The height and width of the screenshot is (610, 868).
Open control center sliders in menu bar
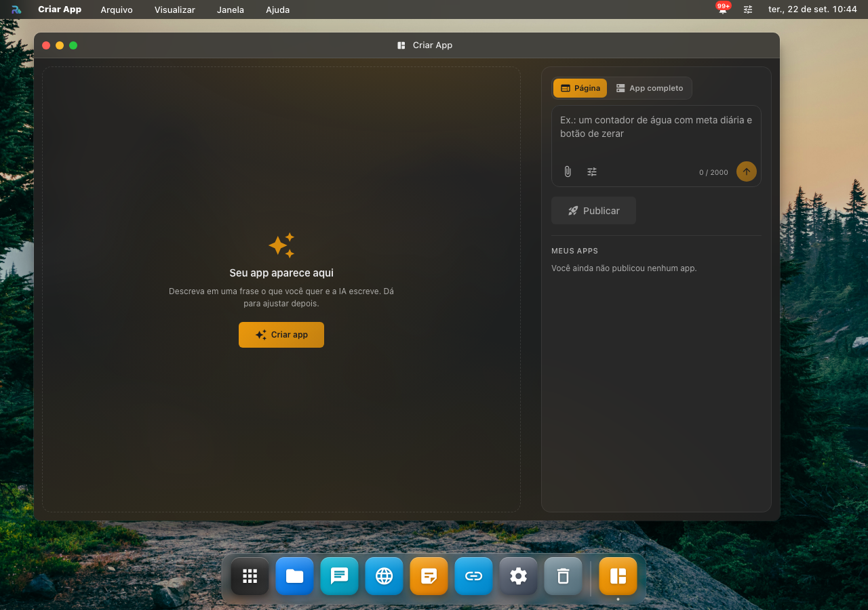[748, 9]
